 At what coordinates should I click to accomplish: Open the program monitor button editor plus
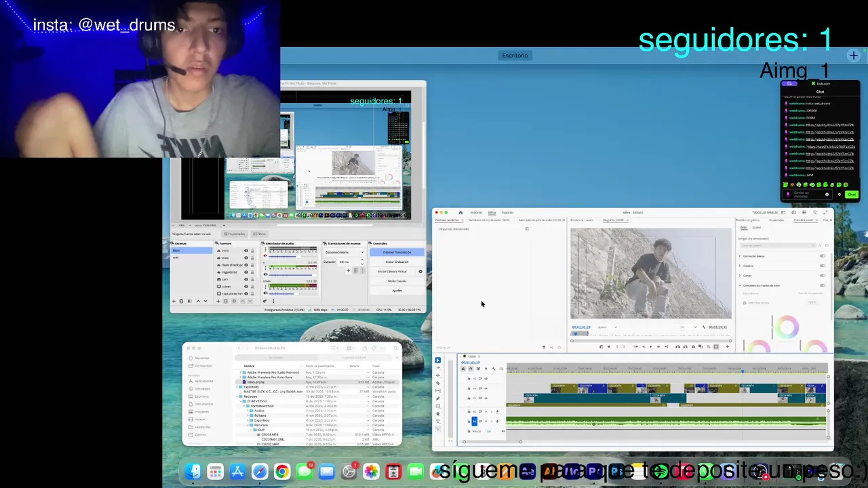[x=727, y=346]
